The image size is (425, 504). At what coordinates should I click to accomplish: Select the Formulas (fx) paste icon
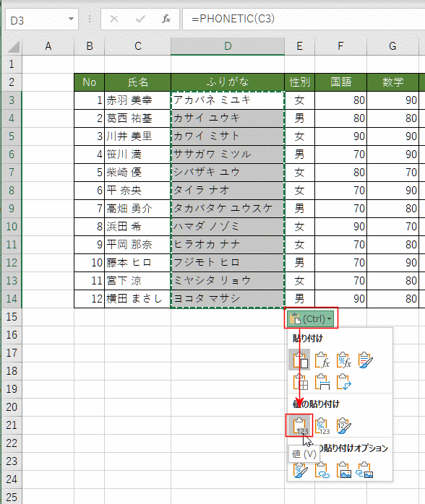pos(322,360)
